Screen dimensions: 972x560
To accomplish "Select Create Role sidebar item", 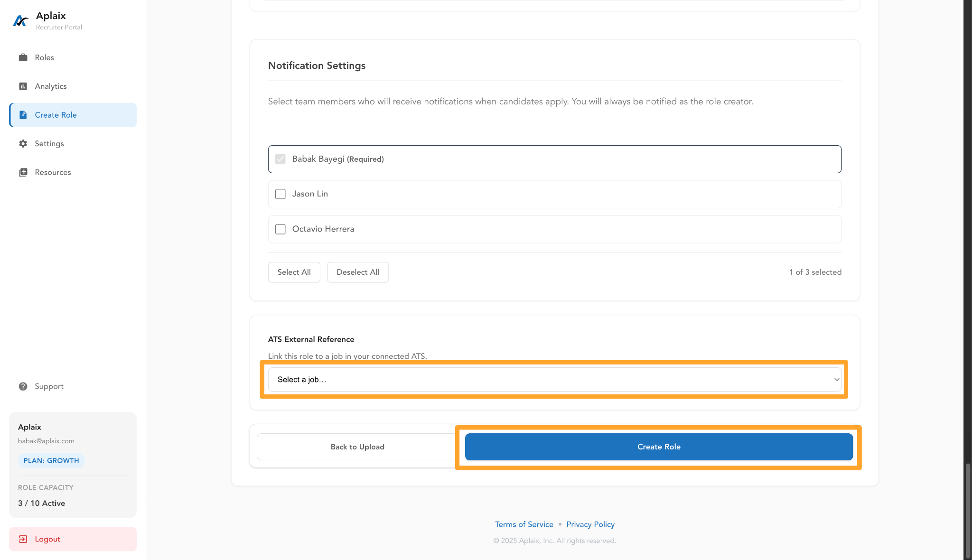I will coord(73,115).
